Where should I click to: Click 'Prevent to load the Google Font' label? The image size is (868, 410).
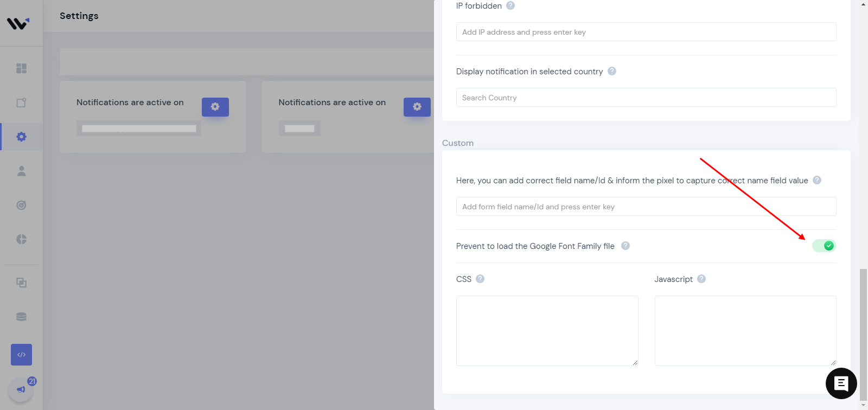pyautogui.click(x=535, y=246)
